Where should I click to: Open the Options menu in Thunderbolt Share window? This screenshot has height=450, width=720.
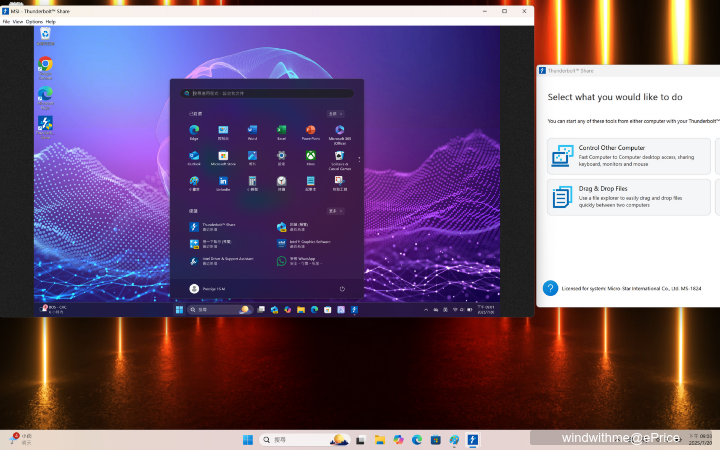pos(34,22)
